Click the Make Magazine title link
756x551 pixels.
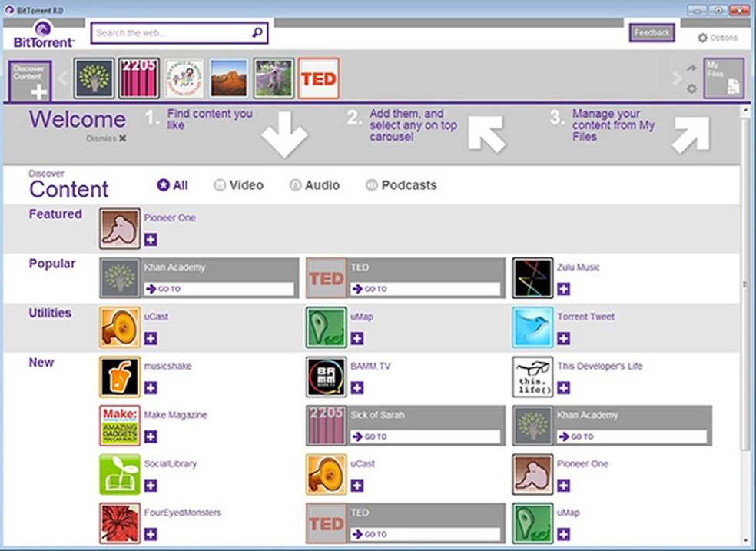175,415
